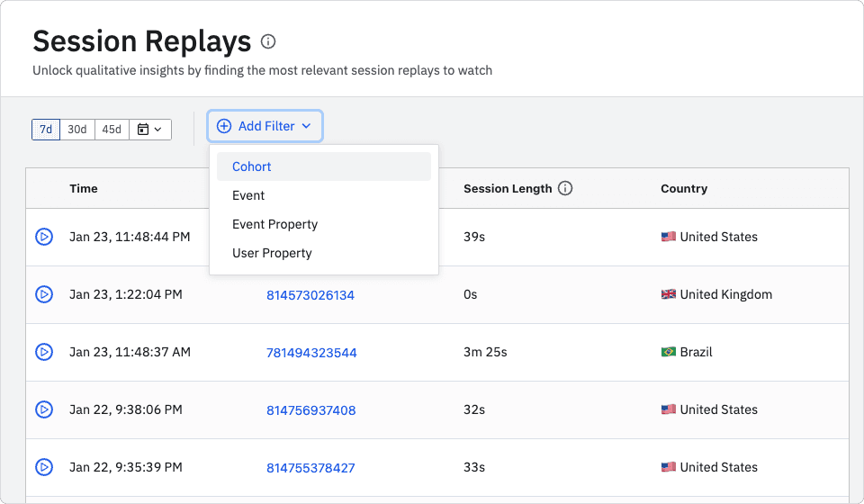Open the custom date calendar picker
Image resolution: width=864 pixels, height=504 pixels.
150,130
